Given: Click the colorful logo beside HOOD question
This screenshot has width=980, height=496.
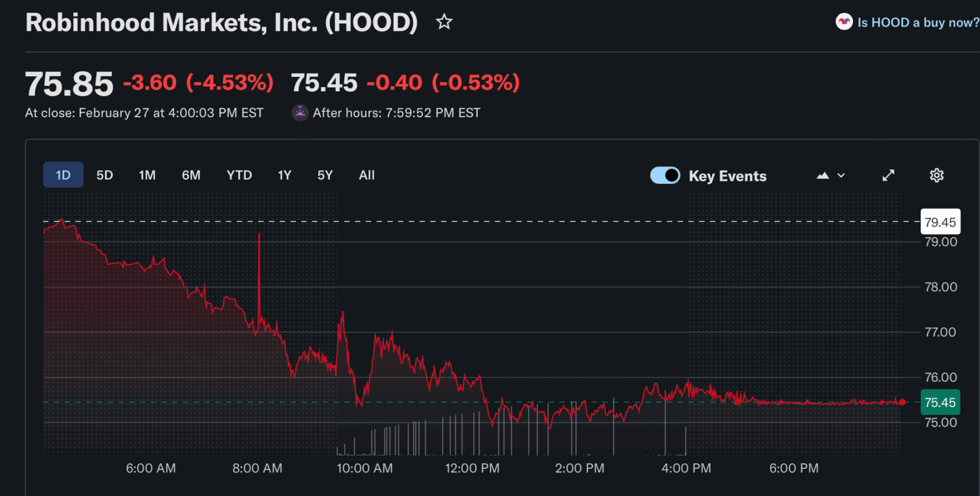Looking at the screenshot, I should point(844,22).
